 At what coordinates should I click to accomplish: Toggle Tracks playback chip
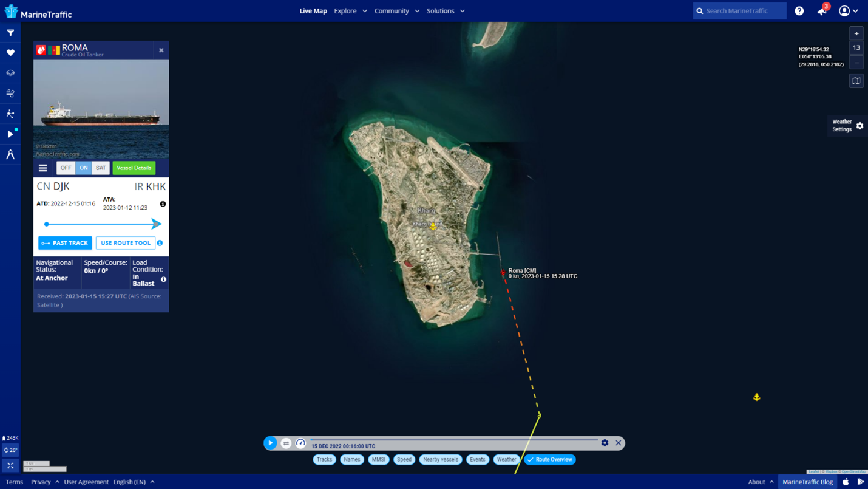(x=325, y=460)
